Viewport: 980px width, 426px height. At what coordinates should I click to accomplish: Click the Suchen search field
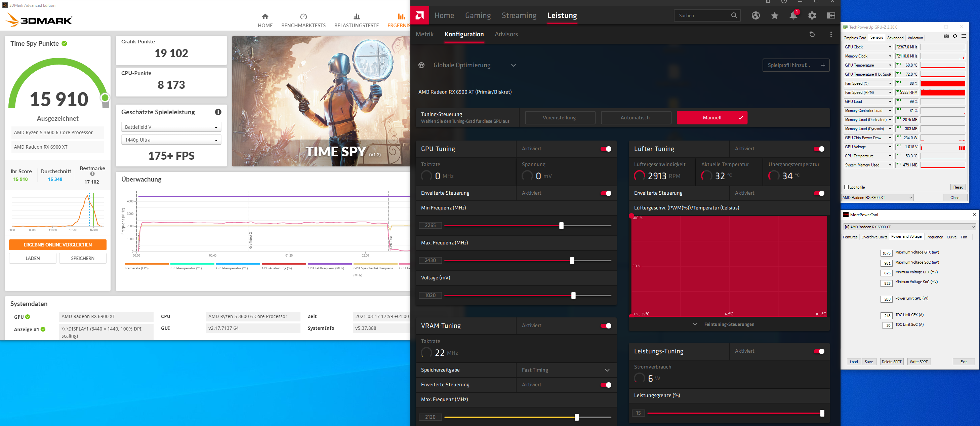click(x=702, y=15)
